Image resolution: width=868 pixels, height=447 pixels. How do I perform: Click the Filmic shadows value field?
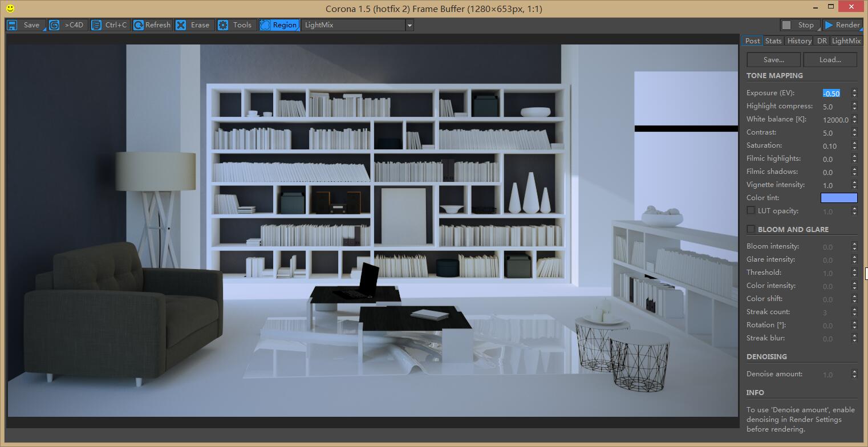(835, 172)
